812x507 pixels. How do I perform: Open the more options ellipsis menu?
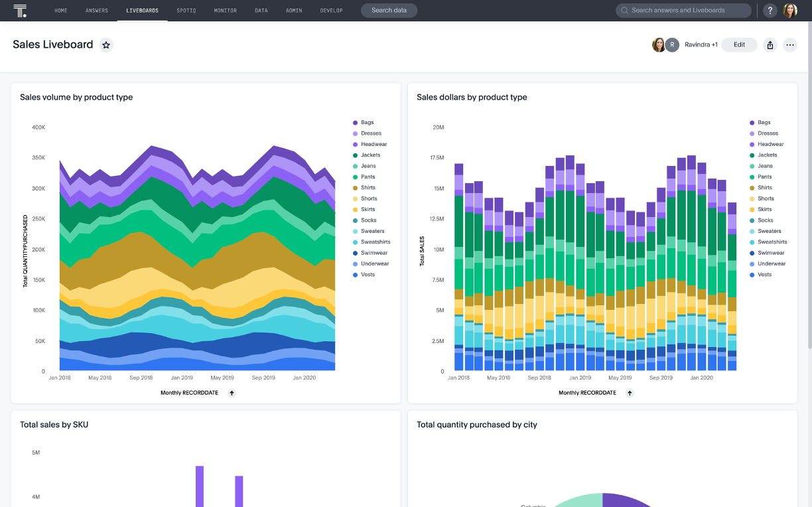789,45
